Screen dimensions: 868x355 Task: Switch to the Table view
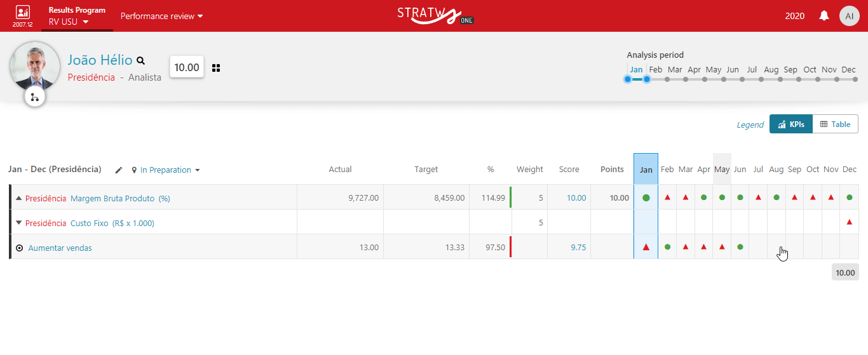836,124
